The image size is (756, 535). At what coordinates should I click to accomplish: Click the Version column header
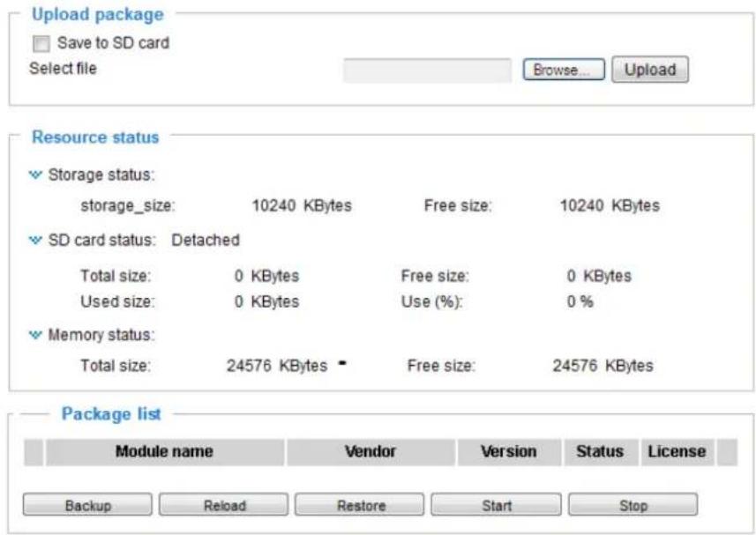pos(509,451)
